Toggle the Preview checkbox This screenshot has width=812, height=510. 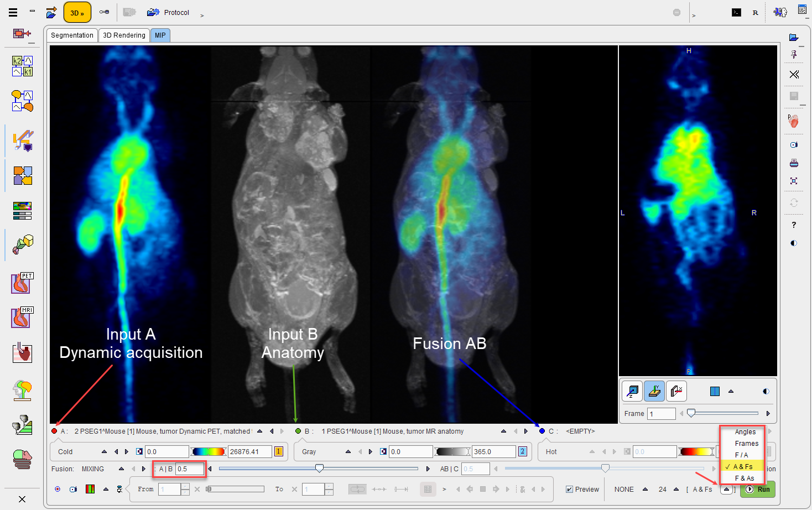pyautogui.click(x=569, y=490)
